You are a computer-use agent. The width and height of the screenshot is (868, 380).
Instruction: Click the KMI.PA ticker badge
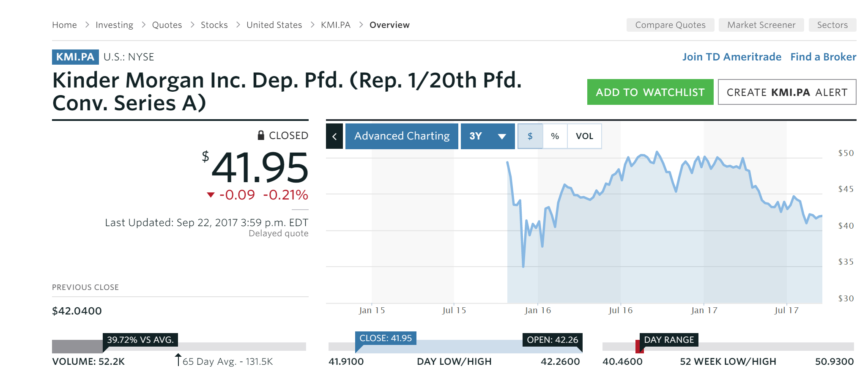(x=75, y=57)
